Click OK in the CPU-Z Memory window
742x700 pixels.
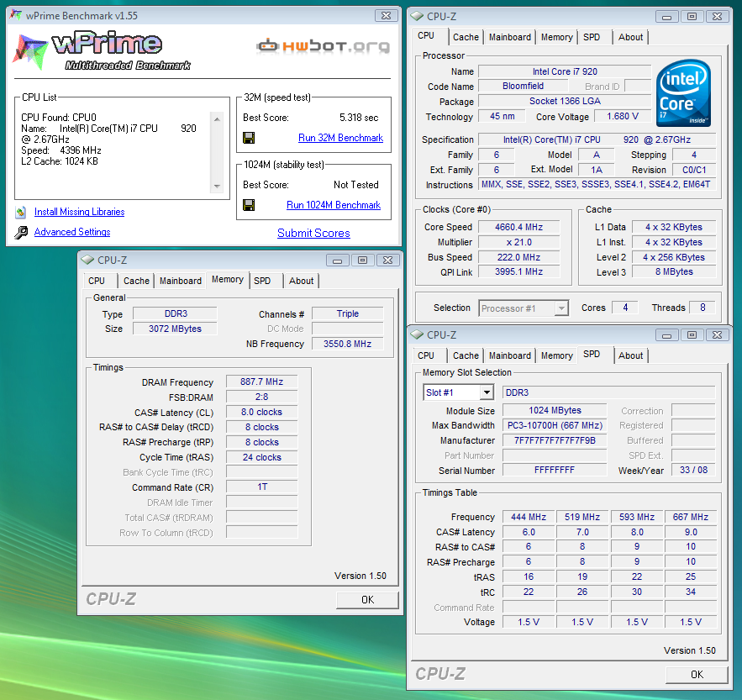point(367,600)
